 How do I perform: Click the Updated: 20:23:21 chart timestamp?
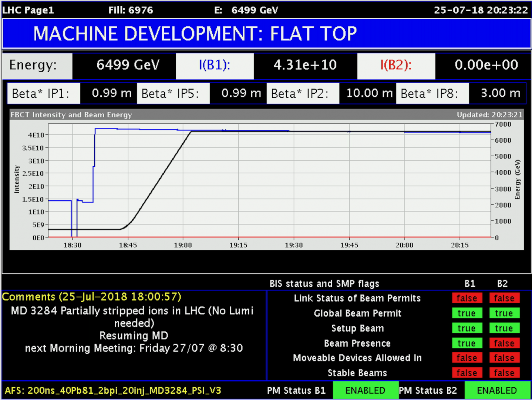tap(489, 115)
